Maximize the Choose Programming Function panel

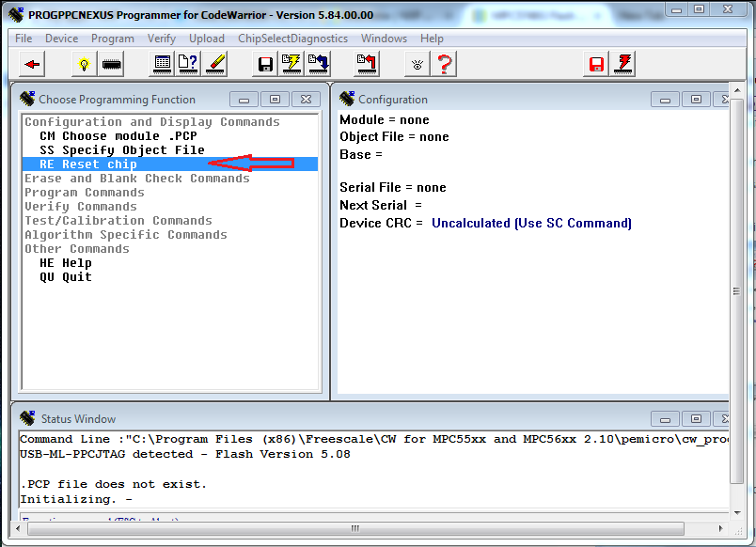(275, 100)
